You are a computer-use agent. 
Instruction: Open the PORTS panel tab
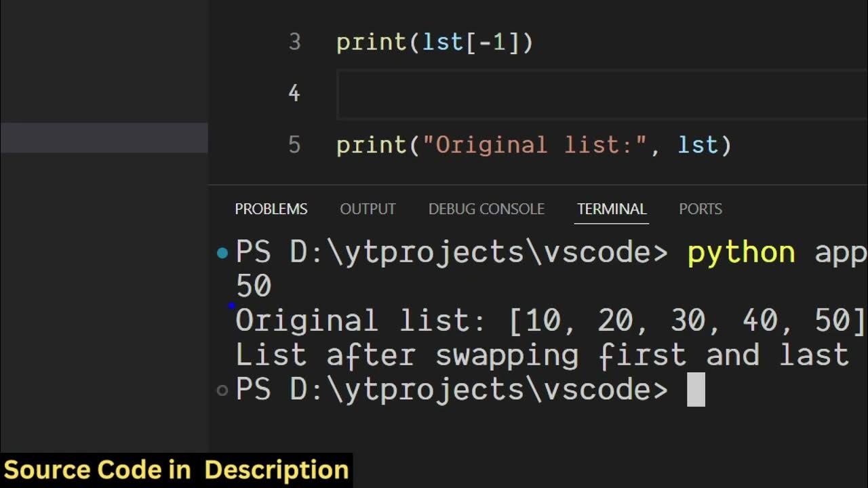coord(701,209)
